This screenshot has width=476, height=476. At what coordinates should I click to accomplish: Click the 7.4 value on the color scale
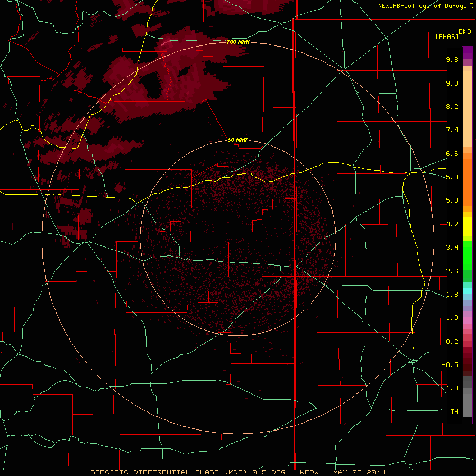452,130
